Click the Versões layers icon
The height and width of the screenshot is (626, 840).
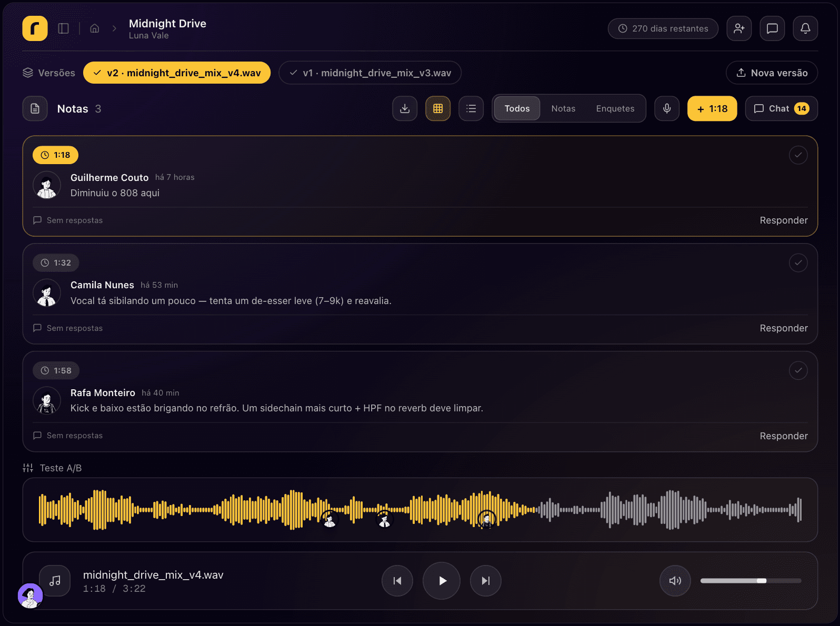pyautogui.click(x=28, y=73)
